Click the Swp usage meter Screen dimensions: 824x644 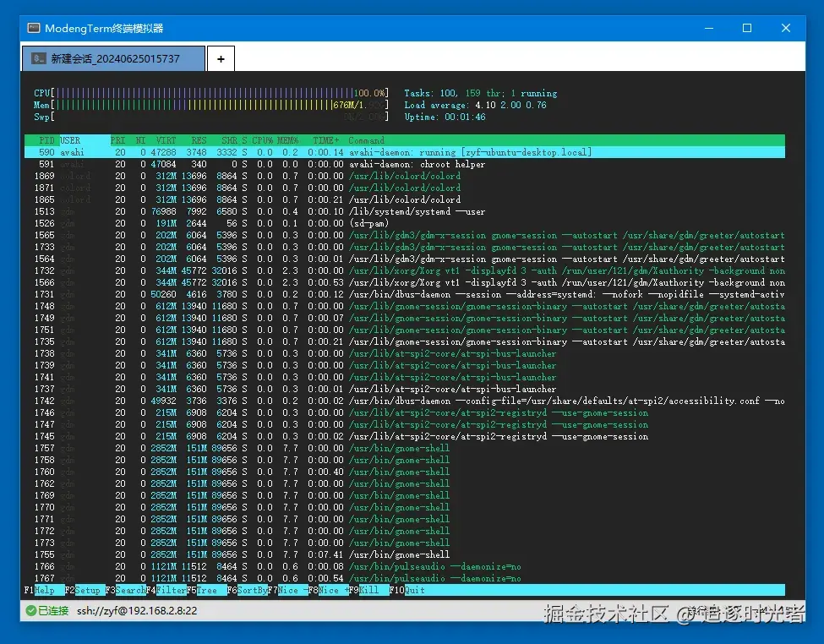pyautogui.click(x=211, y=117)
